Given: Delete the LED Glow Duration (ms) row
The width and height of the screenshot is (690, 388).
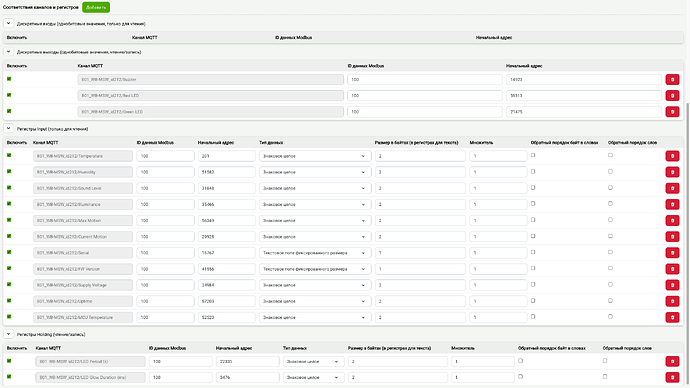Looking at the screenshot, I should tap(672, 377).
